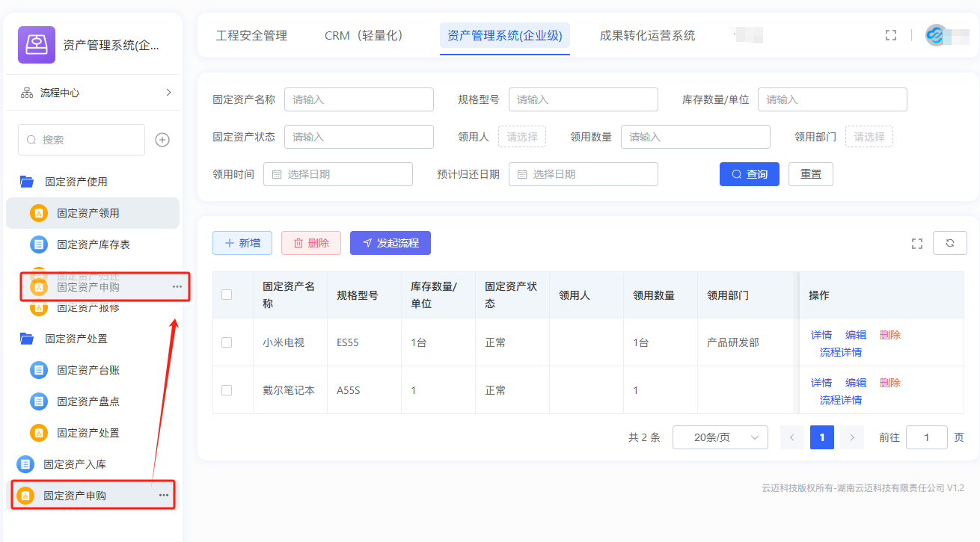Click fullscreen icon in the top header

pos(890,35)
